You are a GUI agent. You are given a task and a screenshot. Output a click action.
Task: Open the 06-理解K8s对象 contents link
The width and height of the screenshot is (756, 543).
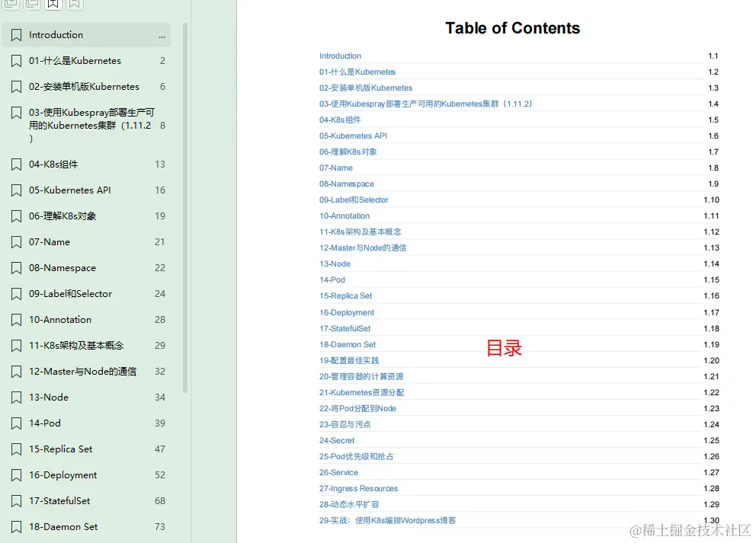click(x=348, y=152)
